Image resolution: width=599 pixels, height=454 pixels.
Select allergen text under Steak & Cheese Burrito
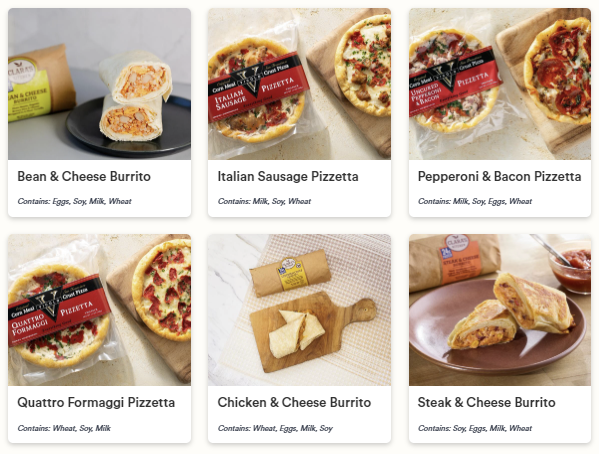pos(475,428)
